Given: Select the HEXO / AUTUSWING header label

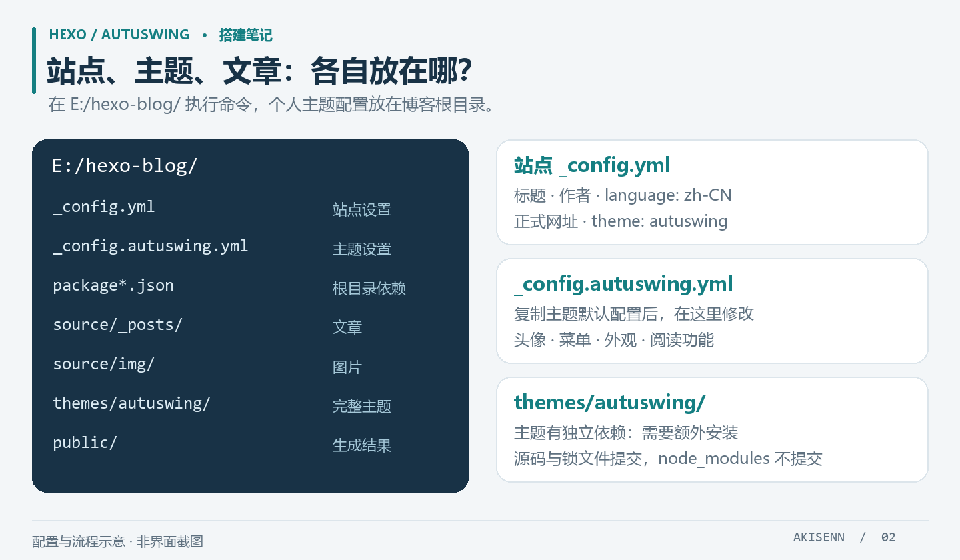Looking at the screenshot, I should 119,35.
